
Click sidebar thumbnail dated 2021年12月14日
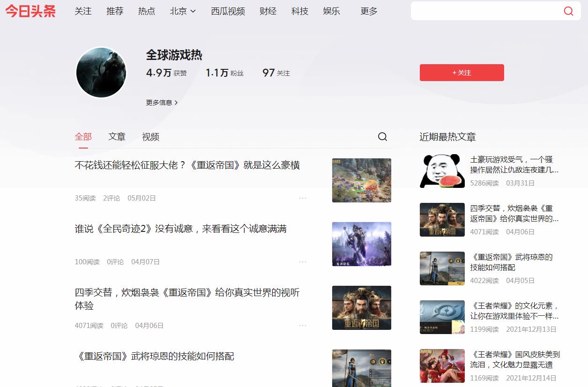tap(442, 366)
